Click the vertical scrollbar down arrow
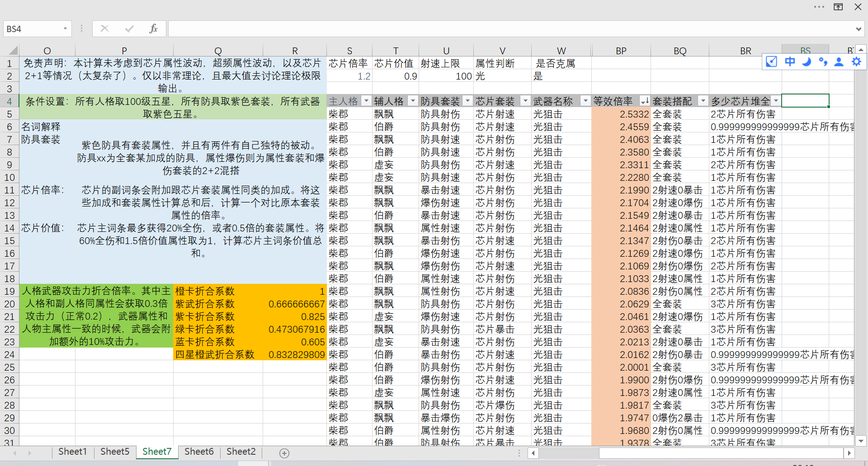The width and height of the screenshot is (868, 466). point(861,441)
